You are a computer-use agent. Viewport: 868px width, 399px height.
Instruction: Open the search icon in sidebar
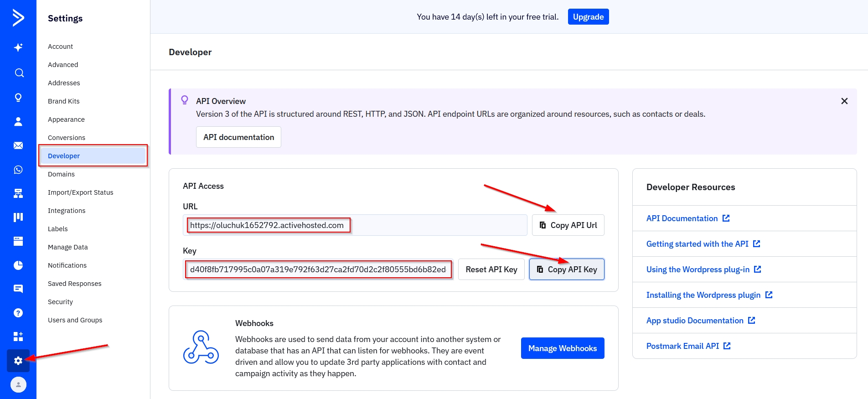[x=18, y=73]
